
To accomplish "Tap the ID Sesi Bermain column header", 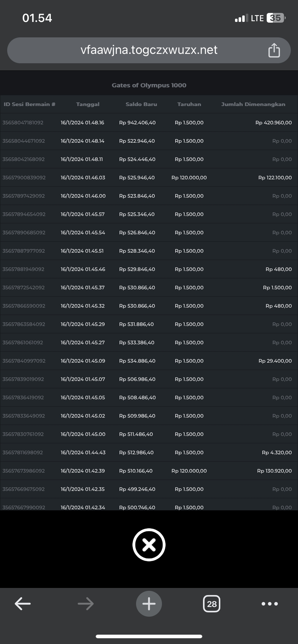I will (x=30, y=104).
